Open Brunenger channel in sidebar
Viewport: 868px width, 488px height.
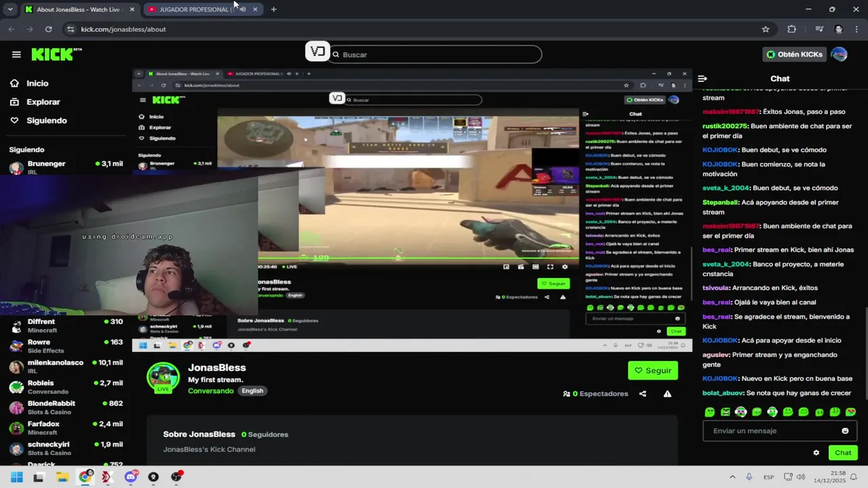tap(65, 167)
